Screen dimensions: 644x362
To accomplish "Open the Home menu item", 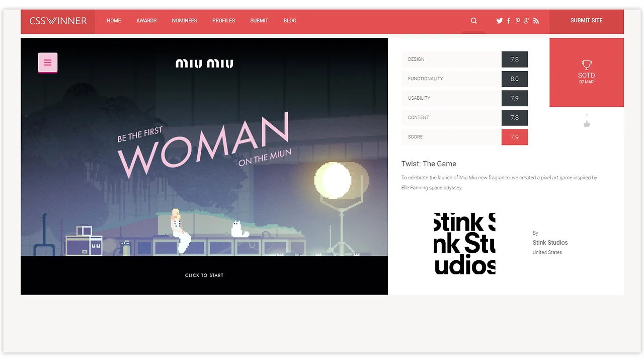I will pos(114,21).
